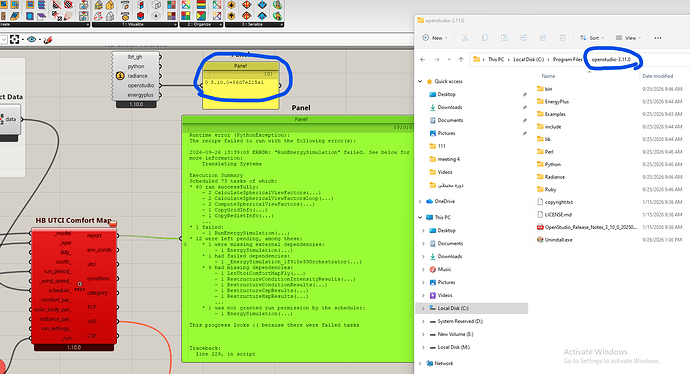The image size is (690, 374).
Task: Click the blue up-arrow diamond icon in Serialize
Action: (x=262, y=16)
